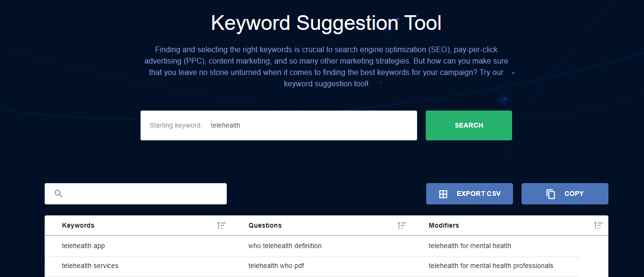Click the grid icon on Export CSV
The image size is (644, 277).
coord(443,194)
